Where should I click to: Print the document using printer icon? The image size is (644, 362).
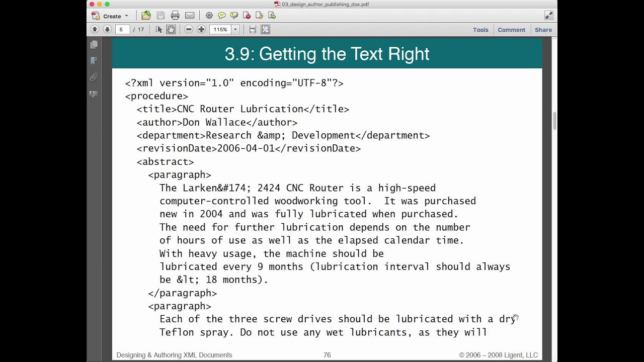(x=175, y=16)
